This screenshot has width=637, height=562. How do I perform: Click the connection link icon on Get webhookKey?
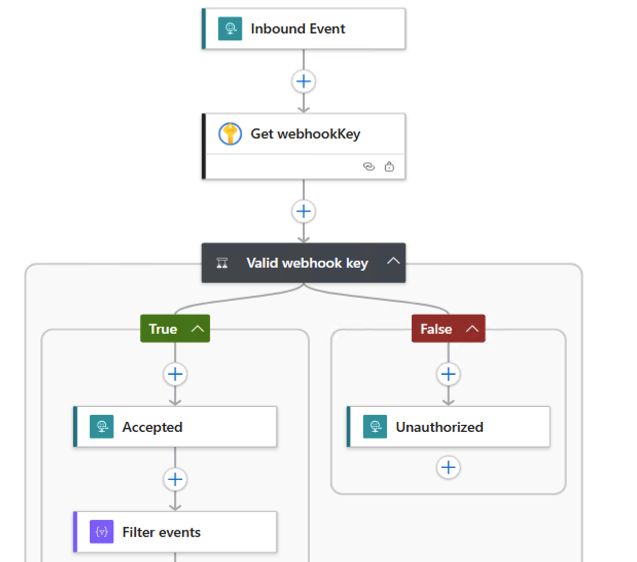368,167
